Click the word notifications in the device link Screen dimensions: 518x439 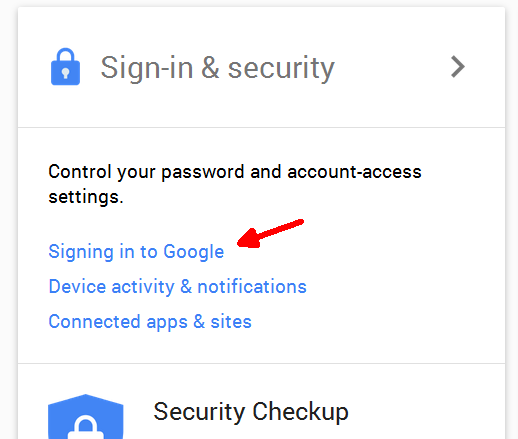point(252,287)
